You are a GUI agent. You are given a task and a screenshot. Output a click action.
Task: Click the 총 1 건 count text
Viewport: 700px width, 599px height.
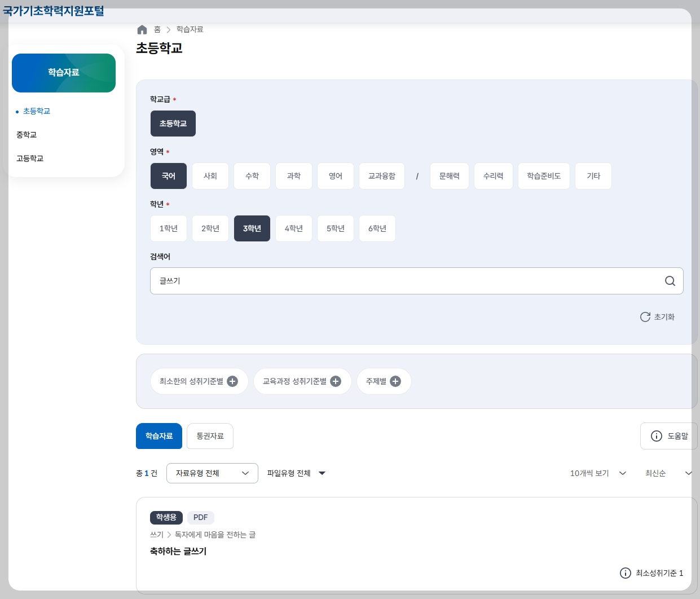(x=147, y=473)
